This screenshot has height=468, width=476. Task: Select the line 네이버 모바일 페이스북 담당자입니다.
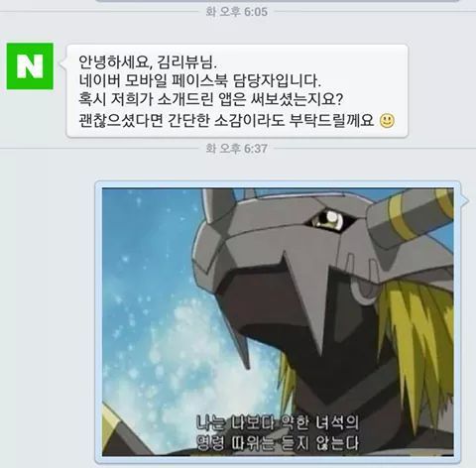pos(200,80)
